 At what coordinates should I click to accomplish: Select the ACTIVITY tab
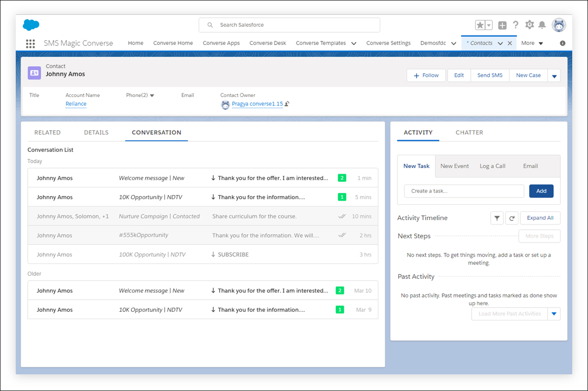coord(418,132)
